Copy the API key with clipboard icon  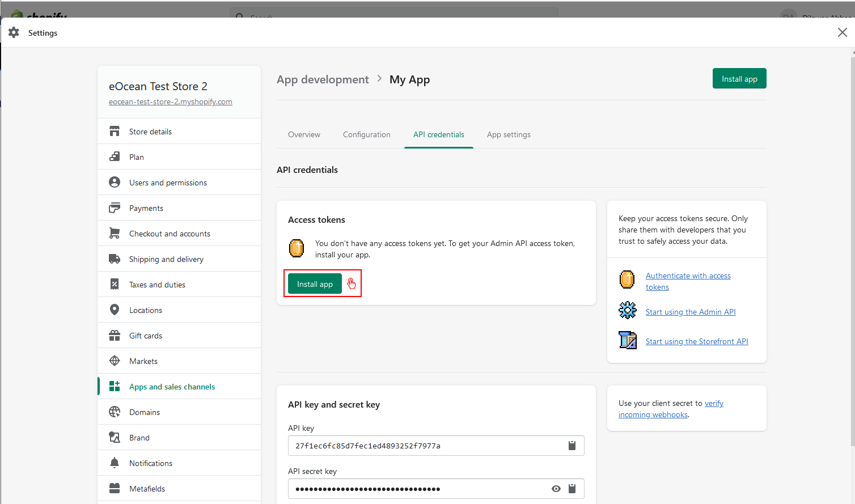tap(572, 446)
